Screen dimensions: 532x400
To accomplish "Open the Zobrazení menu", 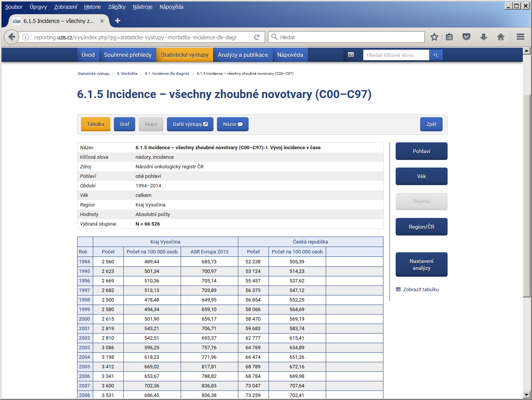I will [x=66, y=7].
